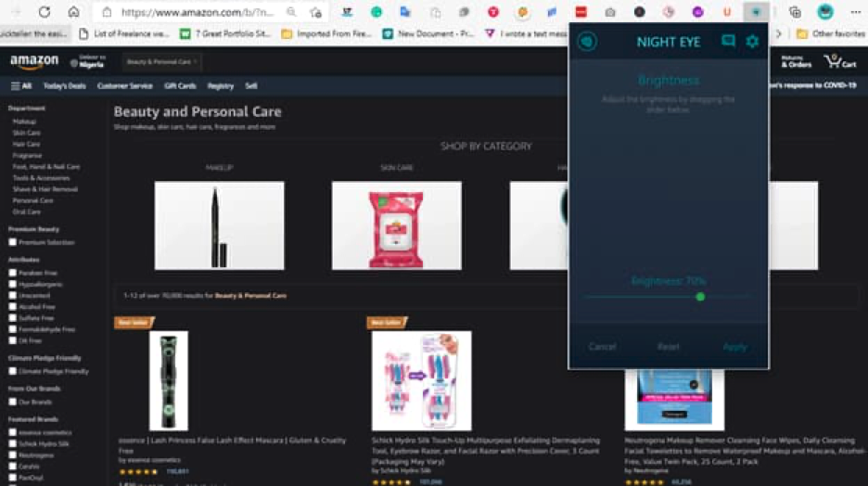Open the dark circular extension icon
Screen dimensions: 868x486
pyautogui.click(x=639, y=12)
